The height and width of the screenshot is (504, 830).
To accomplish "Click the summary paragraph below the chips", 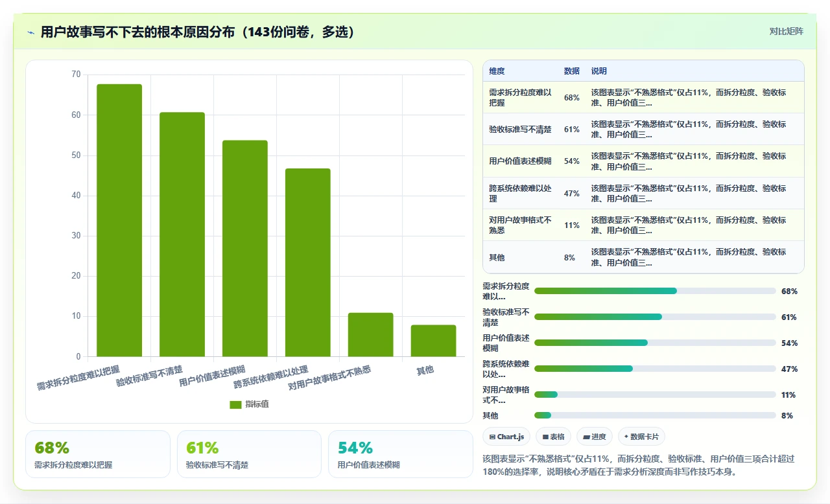I will click(640, 464).
